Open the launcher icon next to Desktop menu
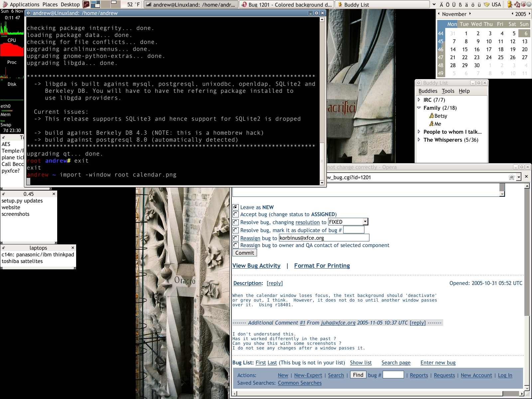 tap(86, 4)
